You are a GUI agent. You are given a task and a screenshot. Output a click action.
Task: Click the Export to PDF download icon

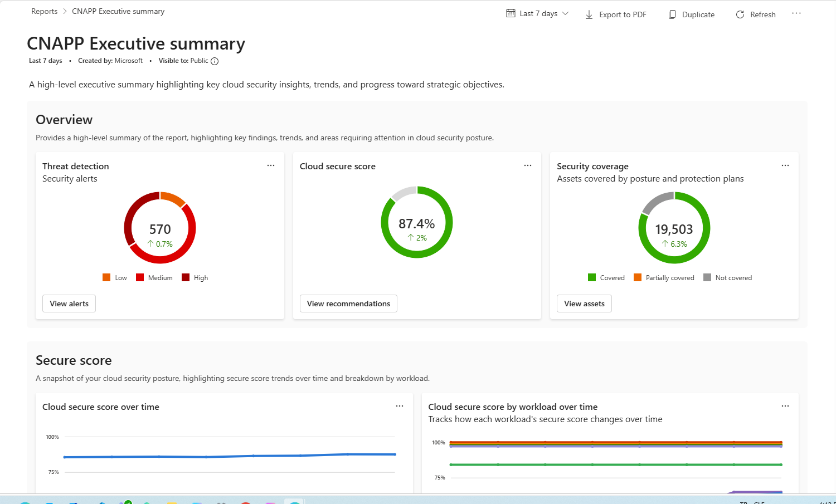589,14
